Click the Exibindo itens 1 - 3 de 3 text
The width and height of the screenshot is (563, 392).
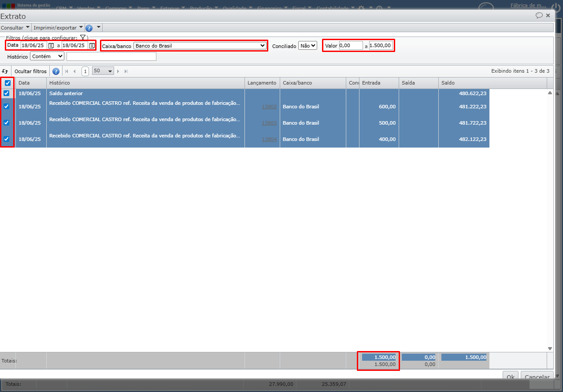[520, 71]
